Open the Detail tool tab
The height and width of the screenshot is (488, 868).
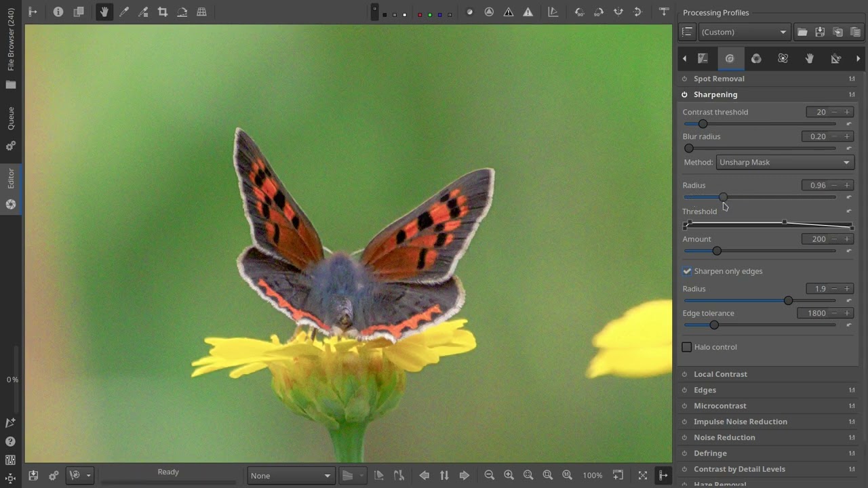(x=730, y=58)
